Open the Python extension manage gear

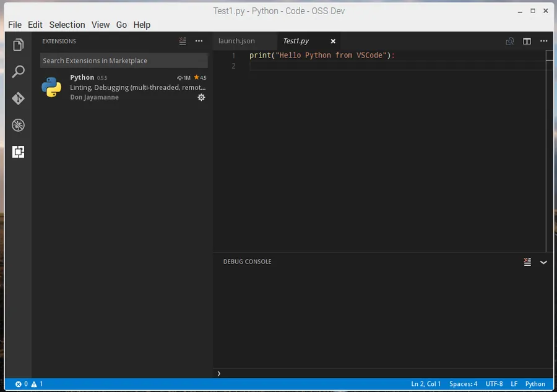(201, 97)
